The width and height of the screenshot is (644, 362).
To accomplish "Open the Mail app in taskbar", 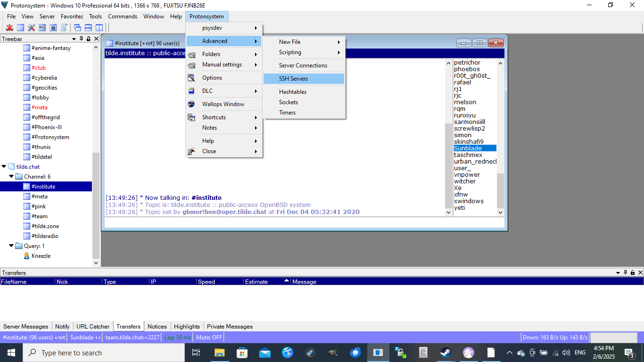I will pos(264,353).
